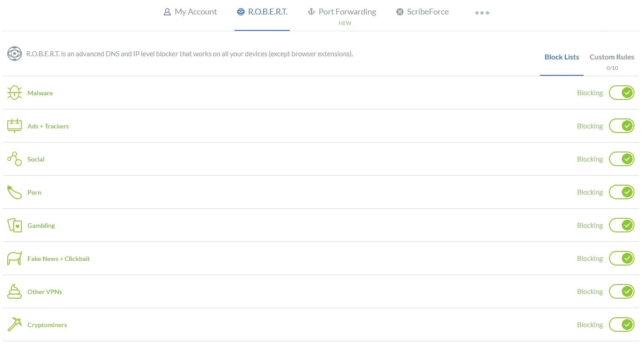Click the R.O.B.E.R.T. tab icon
644x349 pixels.
point(241,12)
